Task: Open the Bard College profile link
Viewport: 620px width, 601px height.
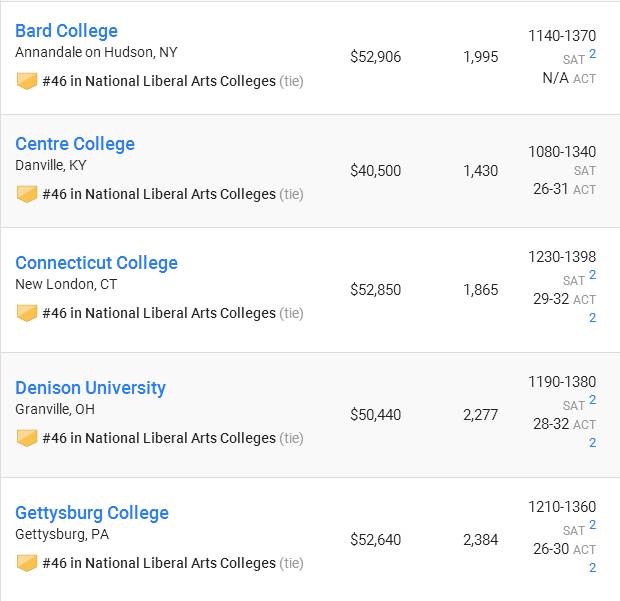Action: [x=66, y=31]
